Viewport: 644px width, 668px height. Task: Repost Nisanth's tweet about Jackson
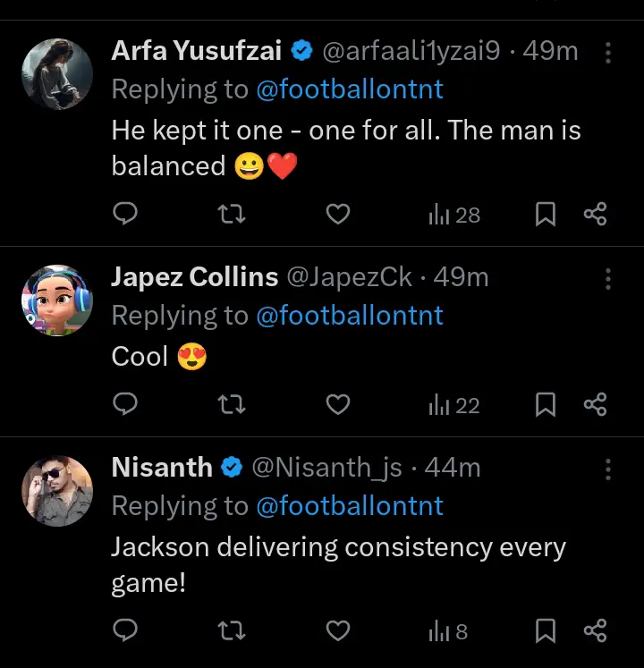[x=232, y=631]
